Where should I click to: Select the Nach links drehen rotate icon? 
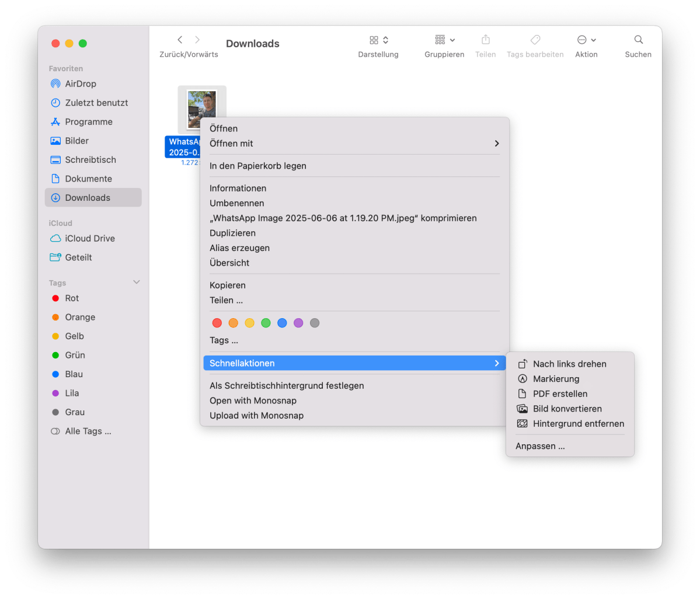521,363
